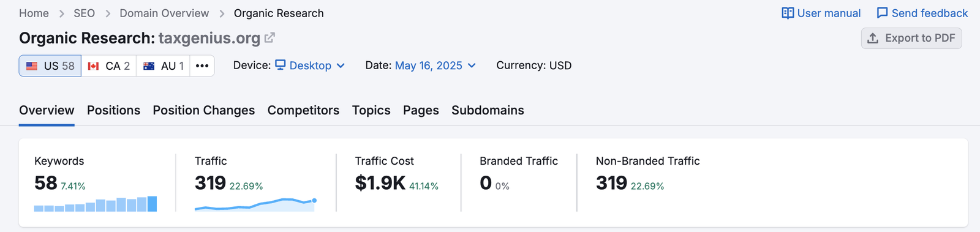
Task: Expand the May 16, 2025 date picker
Action: click(435, 65)
